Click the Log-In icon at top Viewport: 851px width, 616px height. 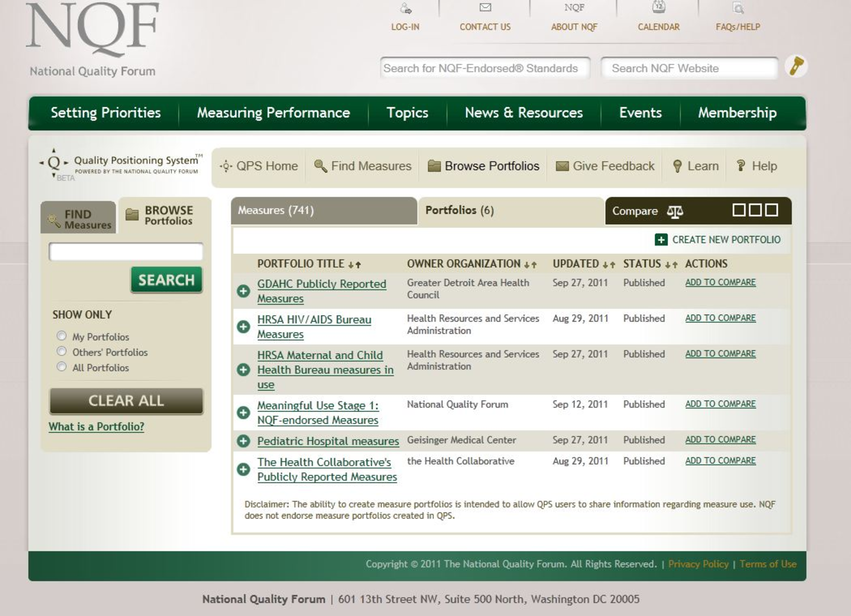tap(406, 8)
